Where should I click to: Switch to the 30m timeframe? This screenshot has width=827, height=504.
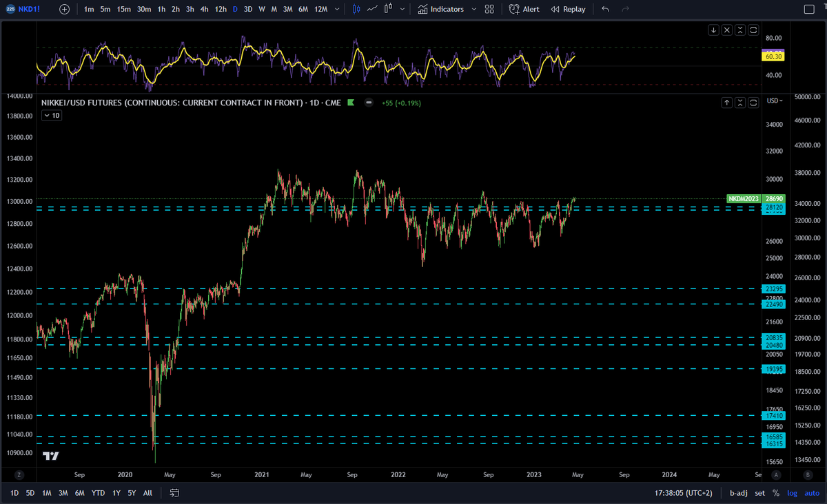143,9
